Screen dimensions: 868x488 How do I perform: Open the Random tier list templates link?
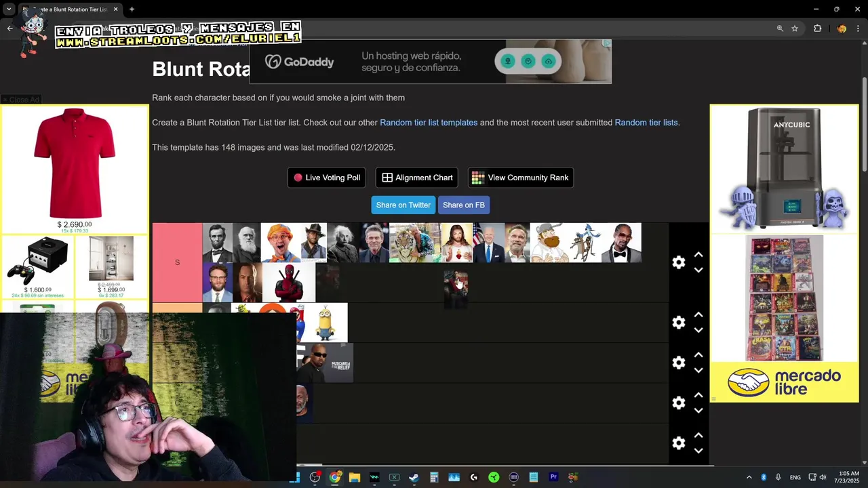(x=429, y=123)
